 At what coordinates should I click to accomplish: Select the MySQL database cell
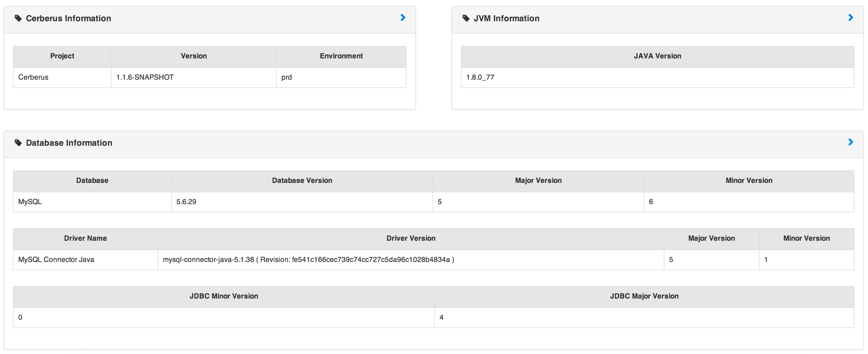click(x=92, y=202)
